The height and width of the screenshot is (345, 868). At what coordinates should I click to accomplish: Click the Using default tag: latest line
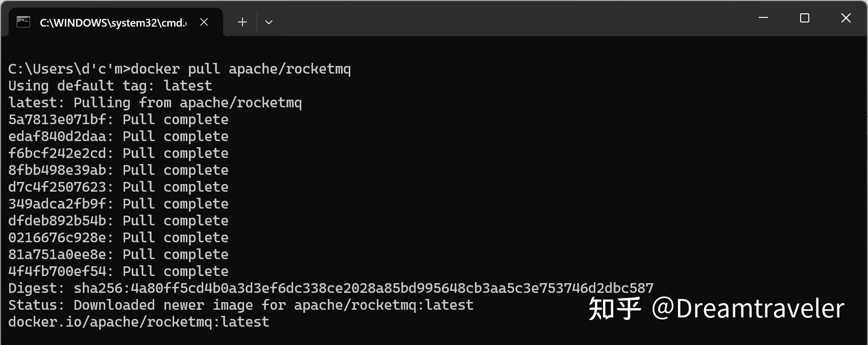pyautogui.click(x=110, y=85)
